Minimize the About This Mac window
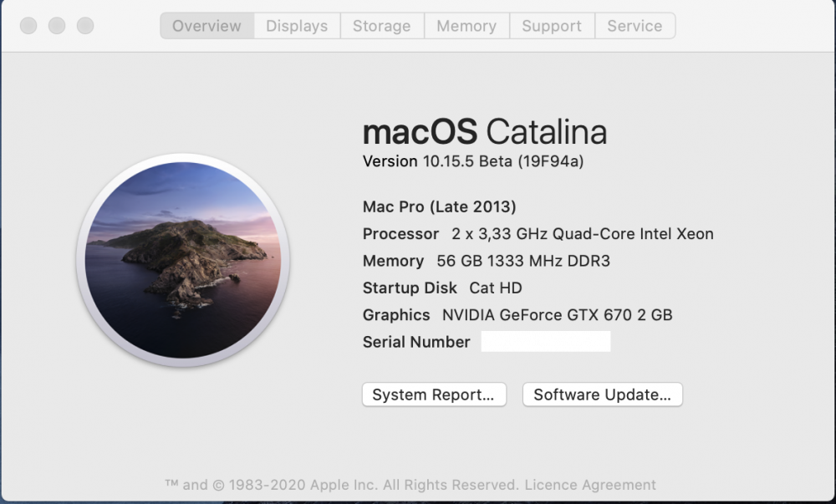The image size is (836, 504). pyautogui.click(x=57, y=25)
